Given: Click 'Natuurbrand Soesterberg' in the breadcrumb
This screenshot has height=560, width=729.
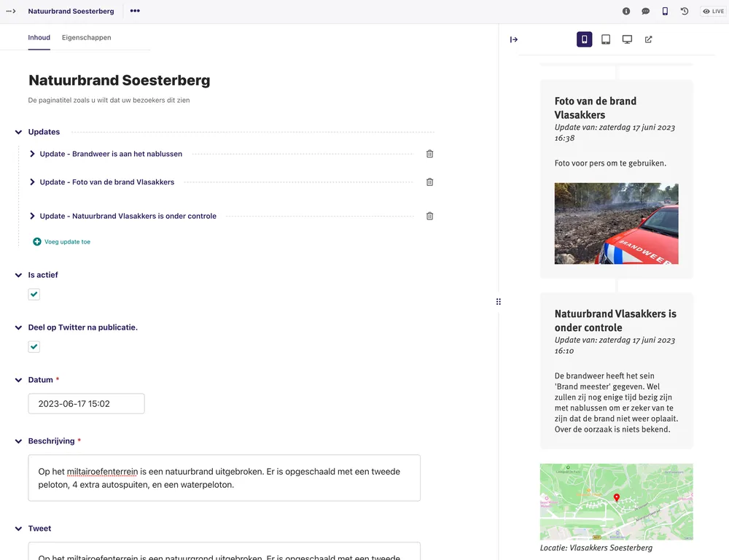Looking at the screenshot, I should [71, 11].
